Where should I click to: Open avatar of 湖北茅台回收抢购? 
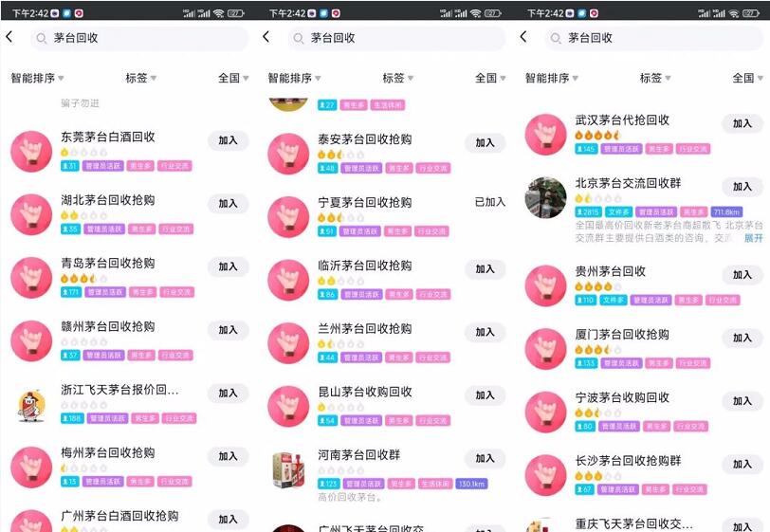tap(31, 214)
